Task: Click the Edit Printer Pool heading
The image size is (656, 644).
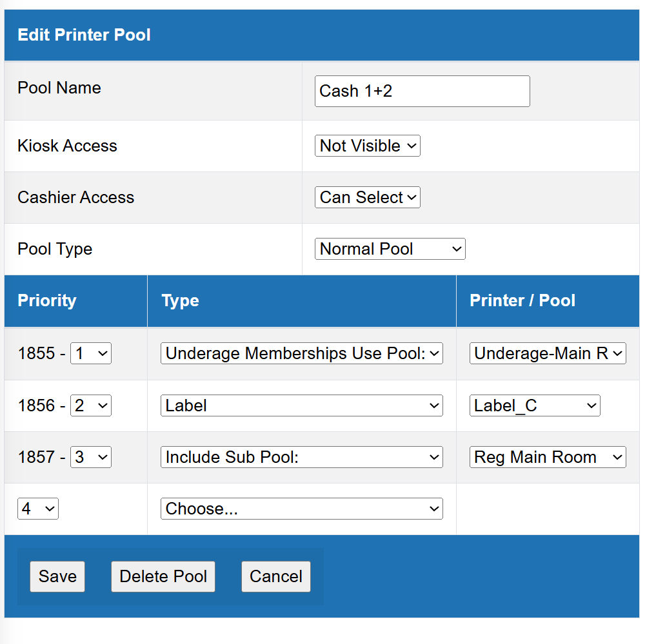Action: click(x=84, y=35)
